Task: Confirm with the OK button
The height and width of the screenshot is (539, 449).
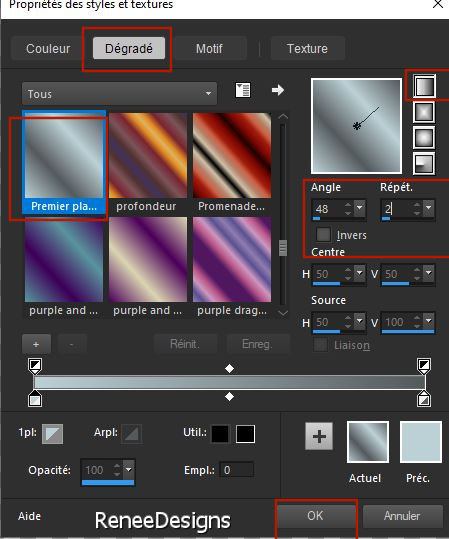Action: pos(316,516)
